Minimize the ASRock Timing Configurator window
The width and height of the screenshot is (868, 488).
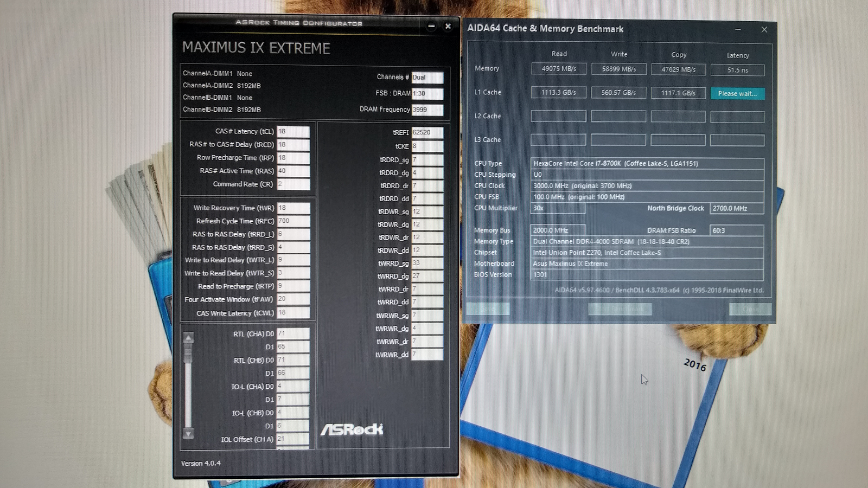(x=431, y=26)
